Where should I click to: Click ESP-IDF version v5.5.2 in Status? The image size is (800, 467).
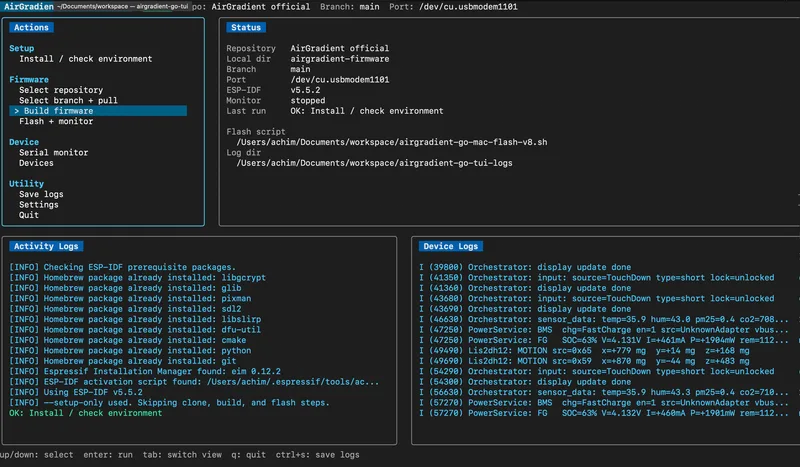click(306, 90)
